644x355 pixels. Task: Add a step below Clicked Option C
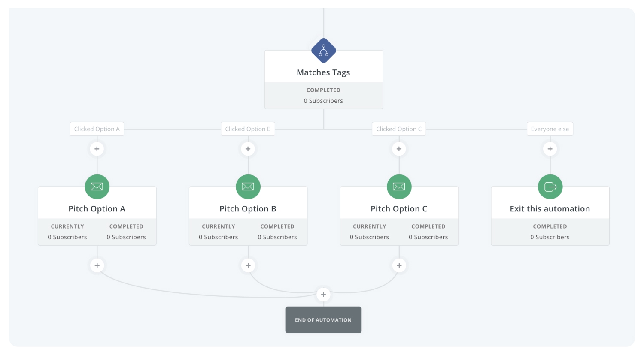click(399, 149)
